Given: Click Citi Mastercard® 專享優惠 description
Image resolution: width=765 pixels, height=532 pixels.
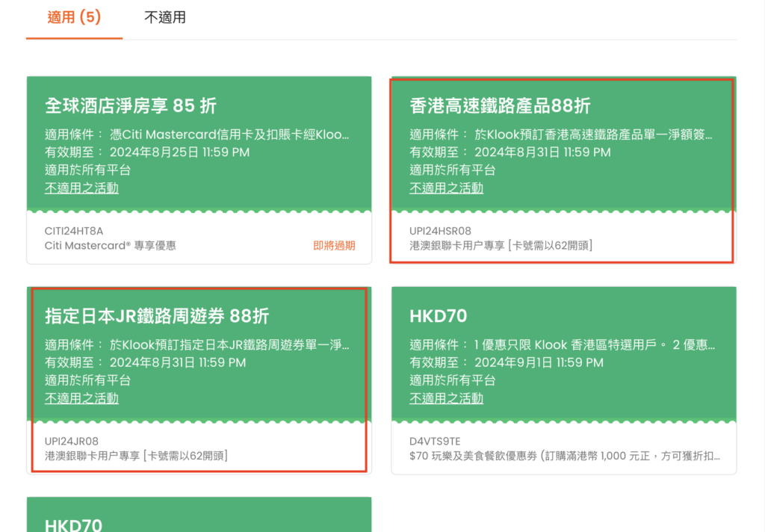Looking at the screenshot, I should pos(111,246).
